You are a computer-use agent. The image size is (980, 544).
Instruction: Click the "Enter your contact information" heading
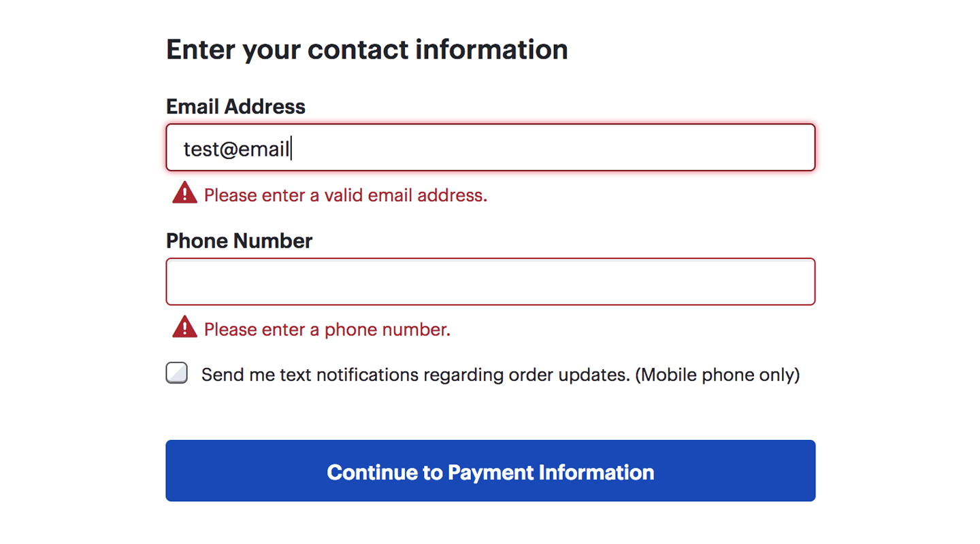point(367,50)
